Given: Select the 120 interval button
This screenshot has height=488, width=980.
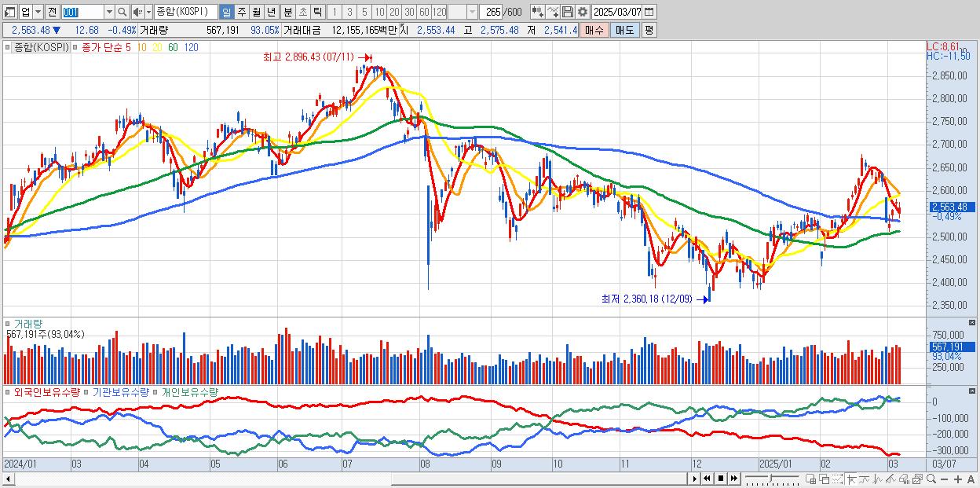Looking at the screenshot, I should pyautogui.click(x=440, y=12).
